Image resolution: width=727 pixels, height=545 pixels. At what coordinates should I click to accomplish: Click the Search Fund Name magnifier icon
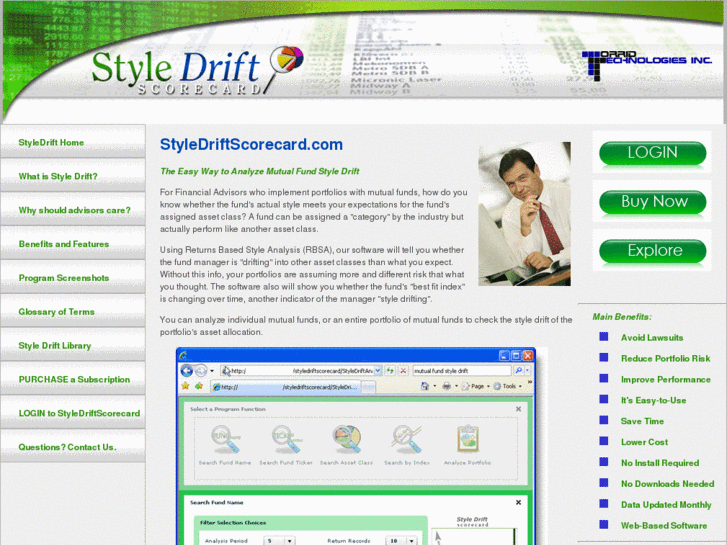click(225, 439)
